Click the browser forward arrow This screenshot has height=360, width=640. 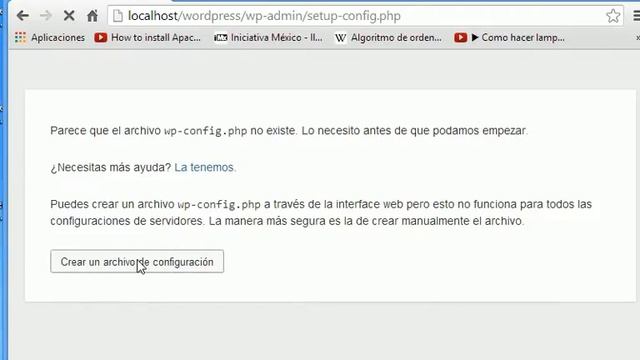tap(46, 16)
